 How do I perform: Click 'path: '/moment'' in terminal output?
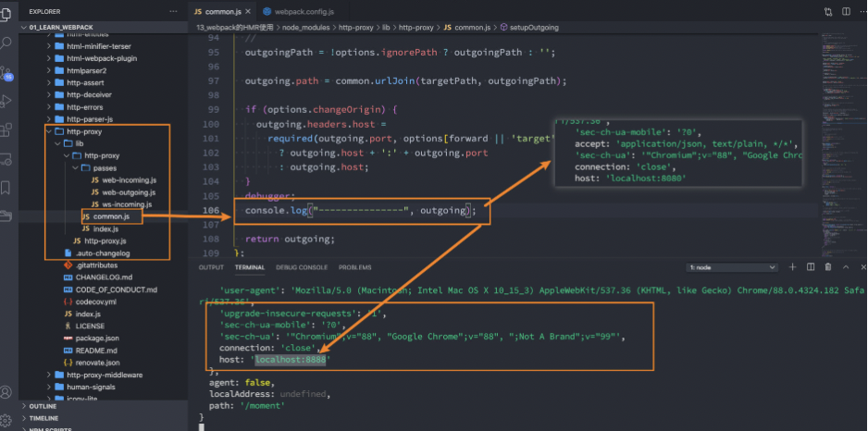tap(247, 406)
